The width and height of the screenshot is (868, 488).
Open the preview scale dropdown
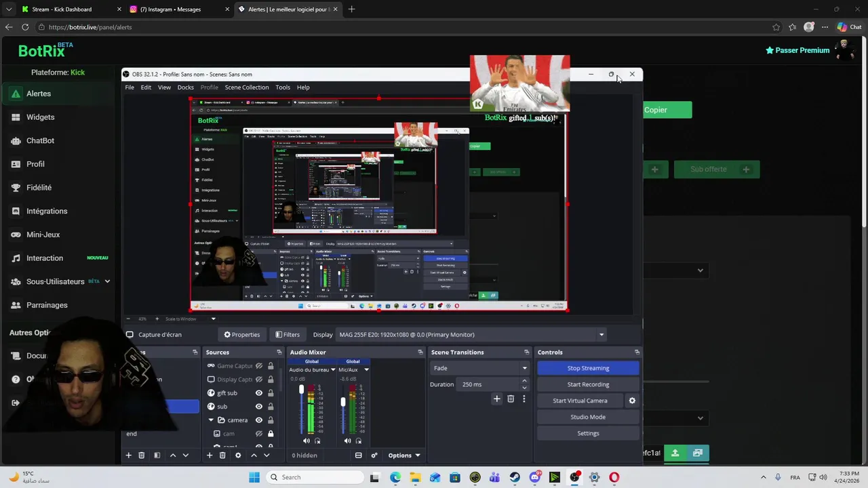pos(213,319)
